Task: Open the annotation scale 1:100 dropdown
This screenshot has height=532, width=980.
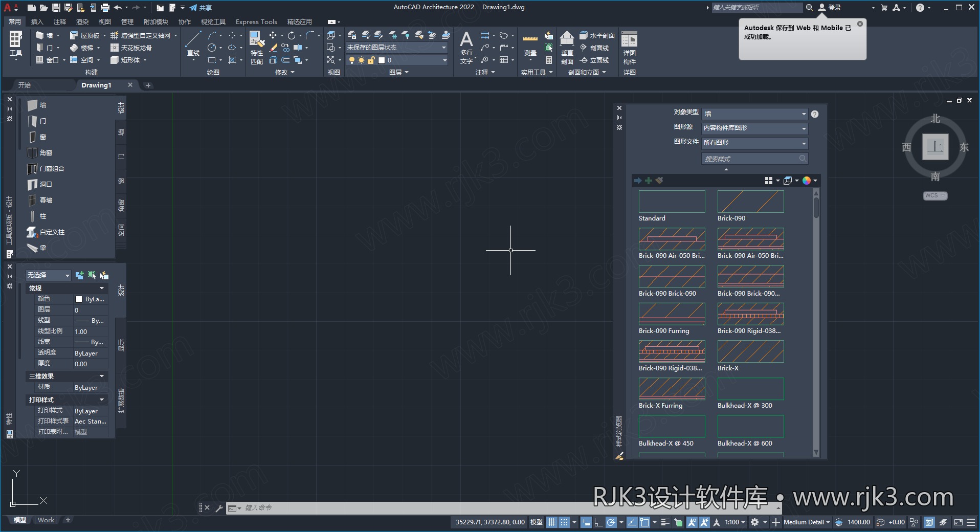Action: point(735,522)
